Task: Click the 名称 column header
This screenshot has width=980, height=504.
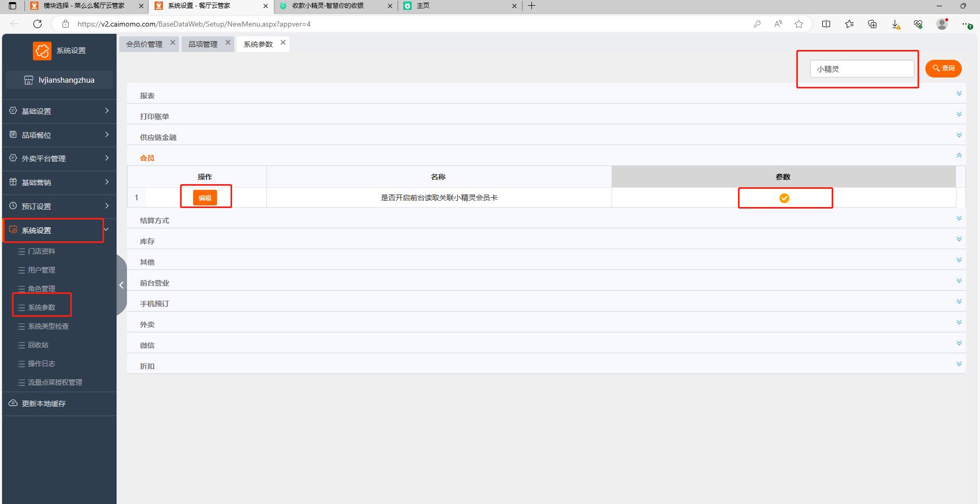Action: click(438, 177)
